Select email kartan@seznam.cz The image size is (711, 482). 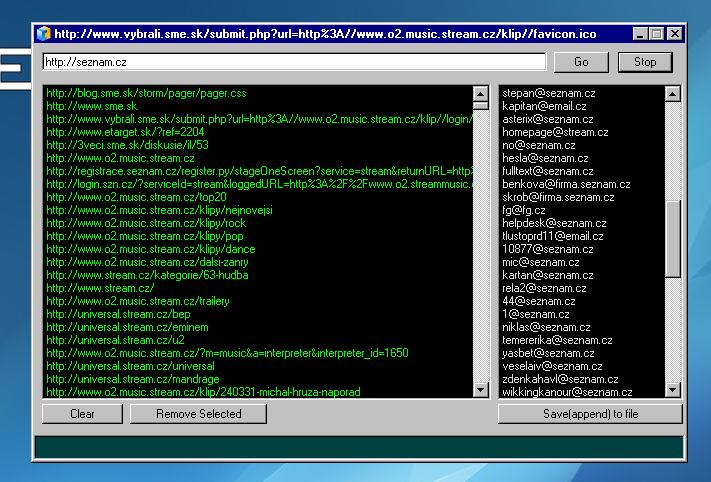(x=548, y=275)
